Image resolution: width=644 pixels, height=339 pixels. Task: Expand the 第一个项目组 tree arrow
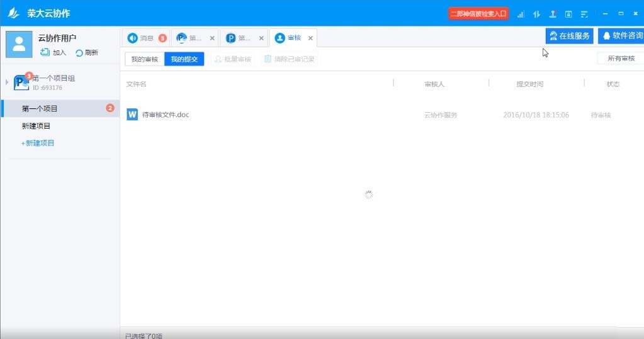pyautogui.click(x=8, y=82)
